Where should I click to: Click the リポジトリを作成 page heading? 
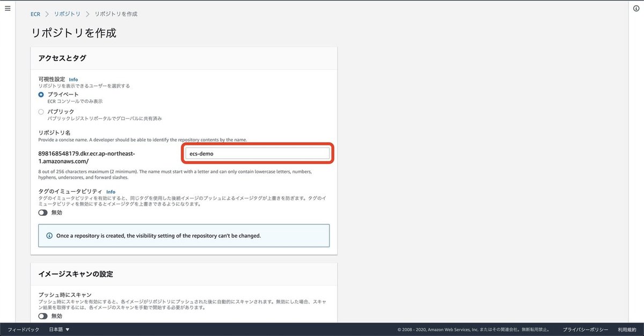(74, 33)
